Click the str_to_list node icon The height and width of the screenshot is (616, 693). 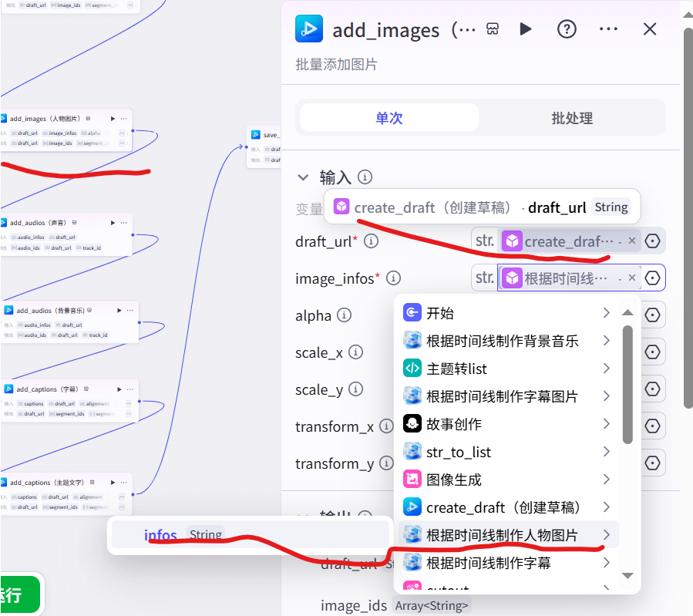point(413,453)
